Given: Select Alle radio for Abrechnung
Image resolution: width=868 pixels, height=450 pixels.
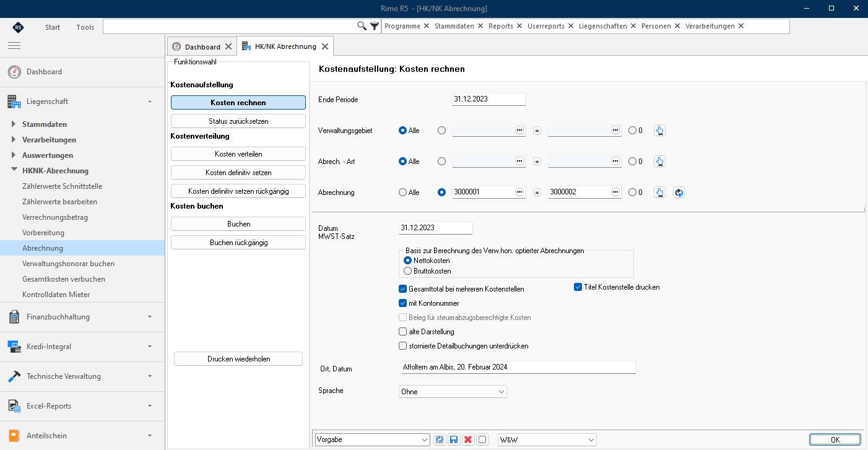Looking at the screenshot, I should tap(402, 193).
